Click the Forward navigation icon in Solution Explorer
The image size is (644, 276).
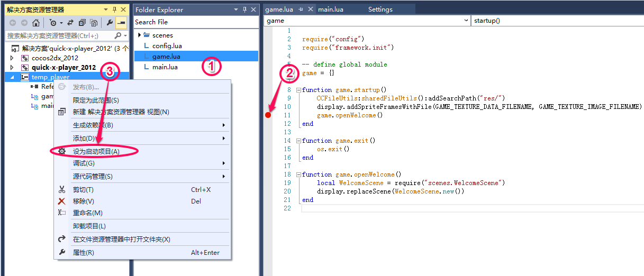[x=24, y=23]
